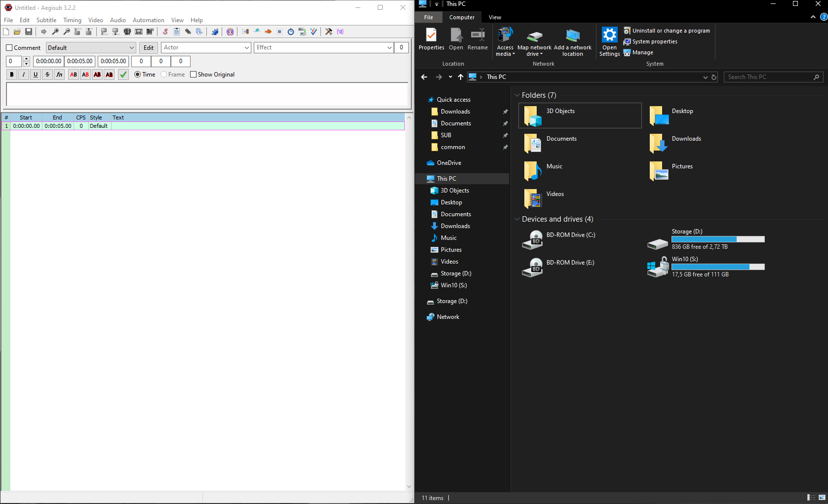Open the Subtitle menu

coord(46,20)
